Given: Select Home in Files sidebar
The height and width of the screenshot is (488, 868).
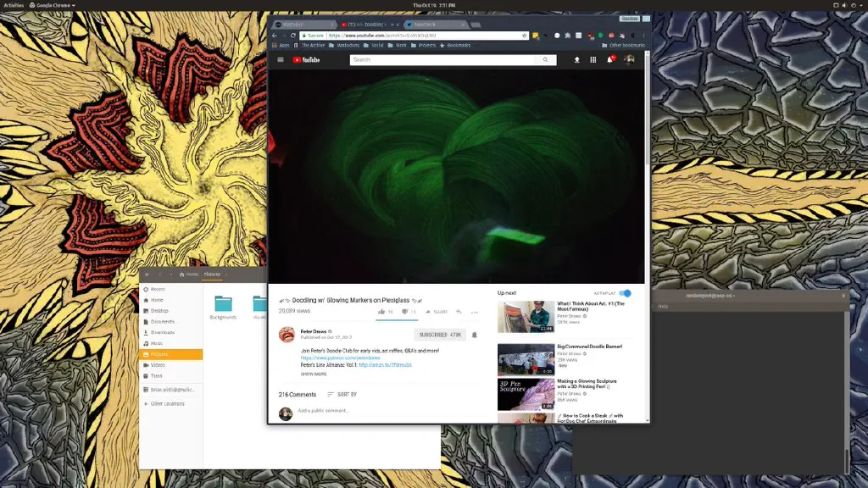Looking at the screenshot, I should coord(171,300).
